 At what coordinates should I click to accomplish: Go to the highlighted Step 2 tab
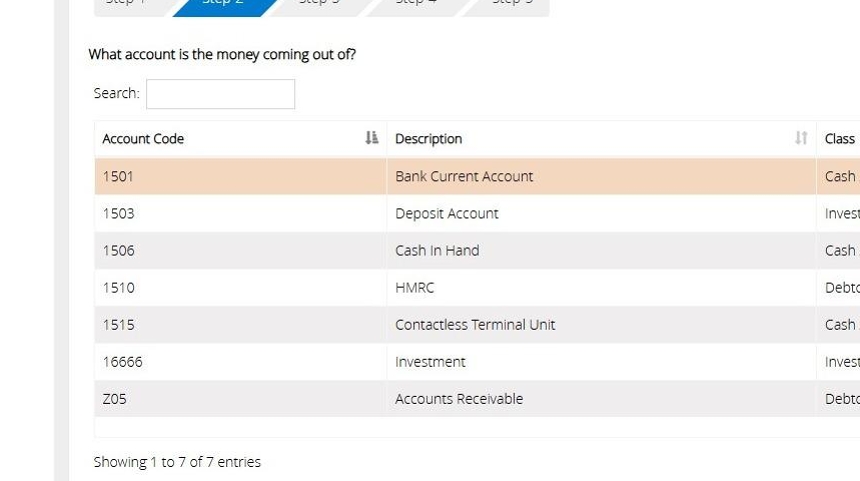point(223,5)
